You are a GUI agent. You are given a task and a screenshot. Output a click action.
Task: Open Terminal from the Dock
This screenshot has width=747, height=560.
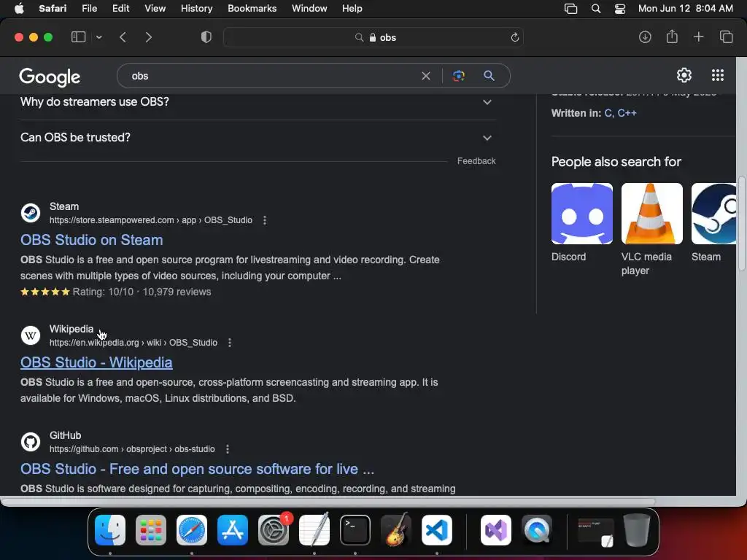pyautogui.click(x=355, y=529)
